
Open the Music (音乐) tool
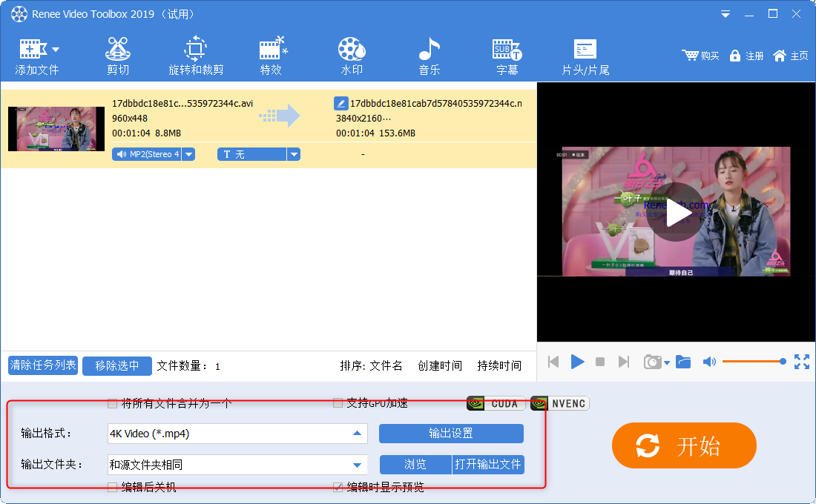coord(430,56)
